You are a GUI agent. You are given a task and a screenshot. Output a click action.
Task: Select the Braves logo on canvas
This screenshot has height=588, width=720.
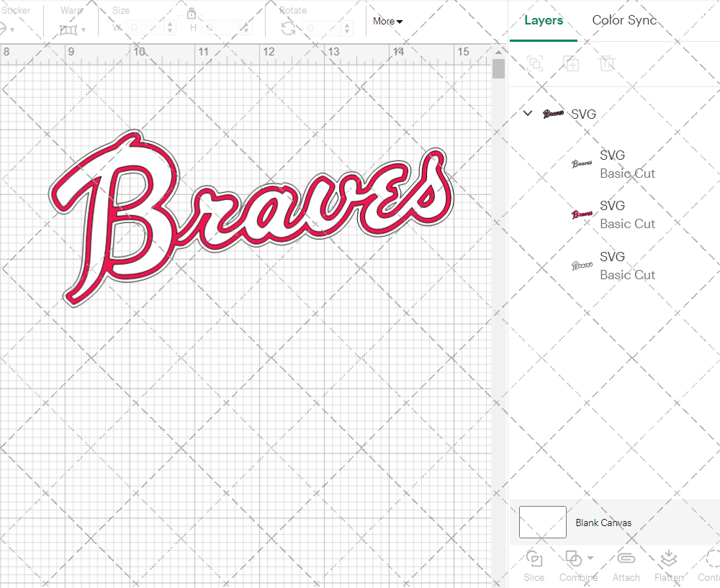251,218
